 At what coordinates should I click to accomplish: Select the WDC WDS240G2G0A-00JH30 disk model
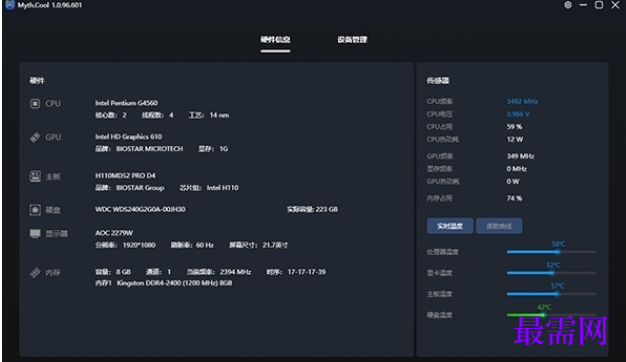140,209
